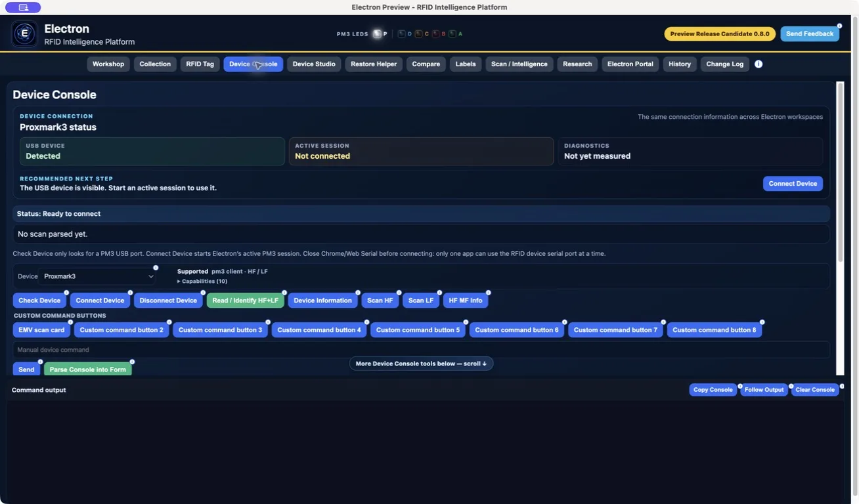
Task: Focus the Manual device command field
Action: coord(421,350)
